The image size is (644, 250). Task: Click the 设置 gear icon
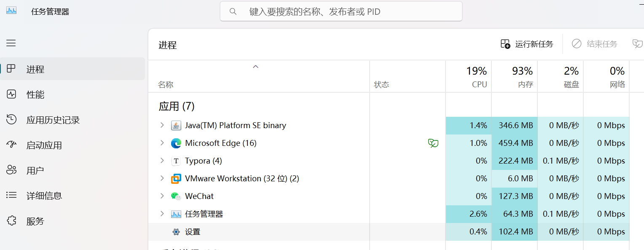click(x=176, y=232)
